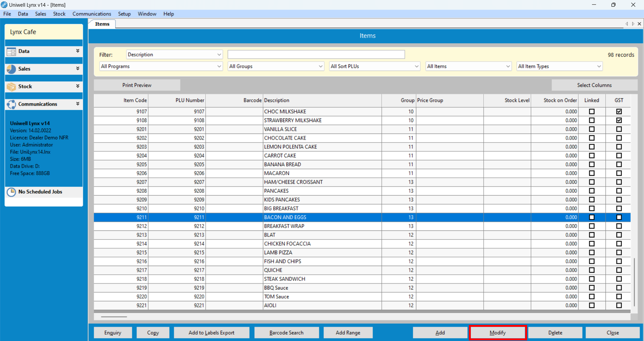The image size is (644, 341).
Task: Click the Delete button
Action: pyautogui.click(x=555, y=333)
